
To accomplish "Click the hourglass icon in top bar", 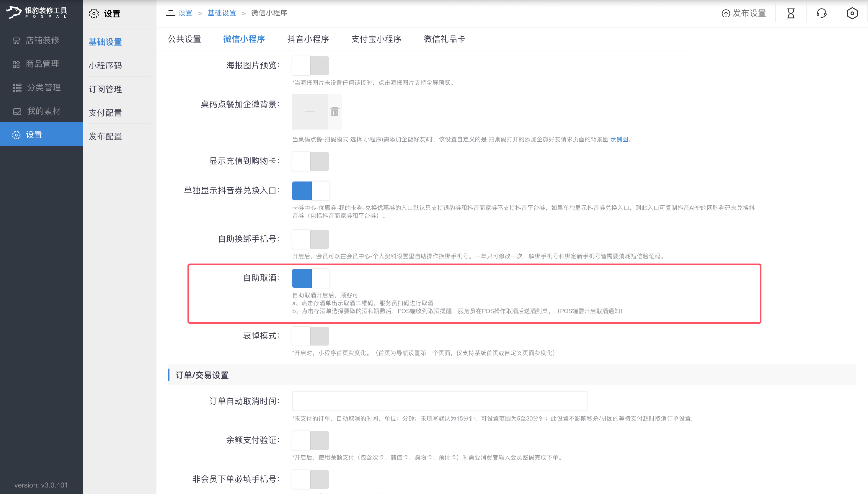I will coord(791,14).
